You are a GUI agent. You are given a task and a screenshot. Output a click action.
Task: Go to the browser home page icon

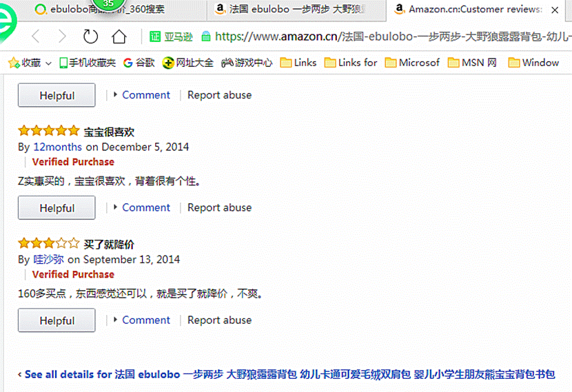coord(119,37)
